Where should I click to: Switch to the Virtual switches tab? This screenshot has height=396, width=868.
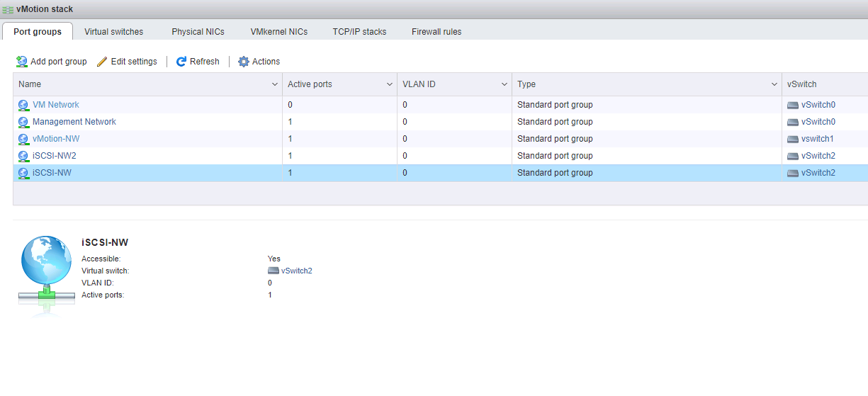pyautogui.click(x=113, y=32)
